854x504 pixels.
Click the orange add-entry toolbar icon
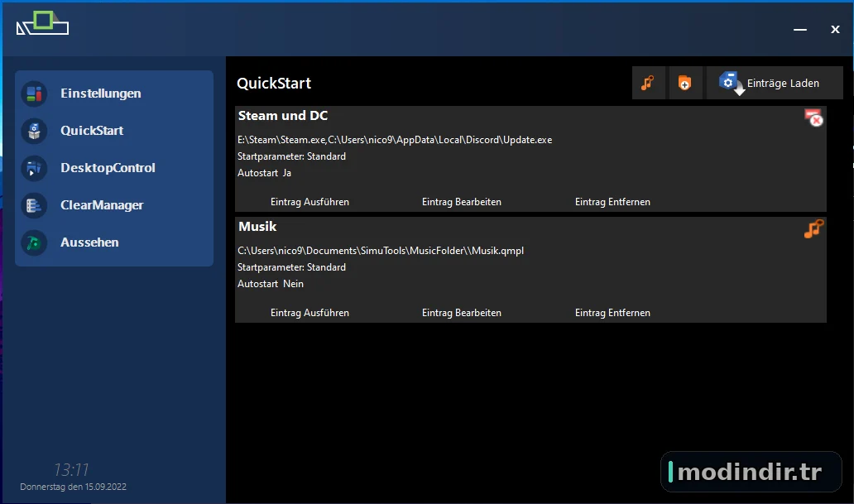(685, 83)
